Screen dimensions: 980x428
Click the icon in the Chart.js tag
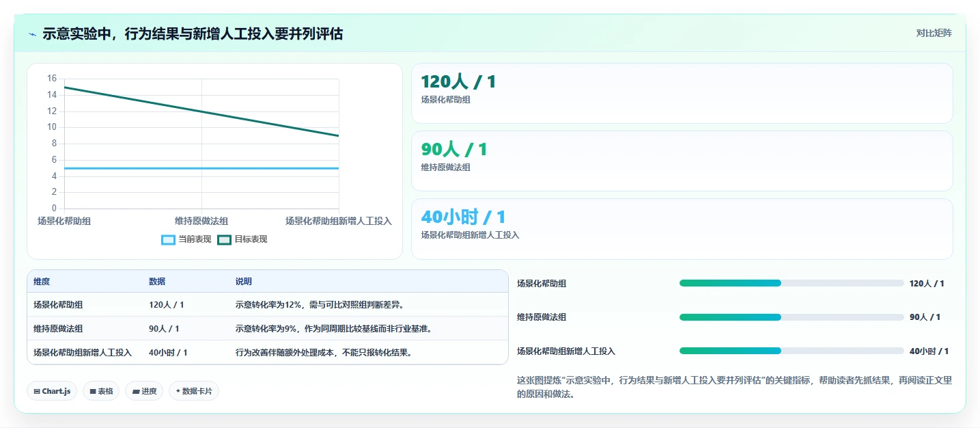click(x=37, y=391)
